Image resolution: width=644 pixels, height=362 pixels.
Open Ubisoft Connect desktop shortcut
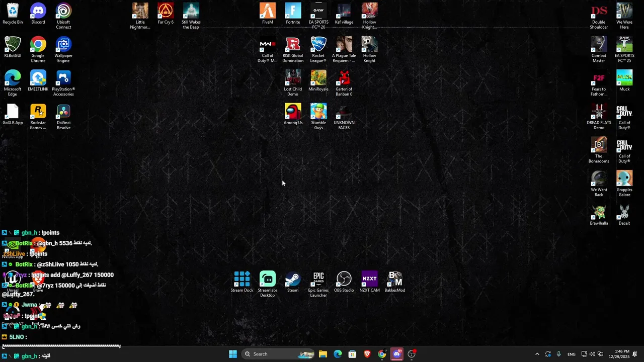point(63,16)
